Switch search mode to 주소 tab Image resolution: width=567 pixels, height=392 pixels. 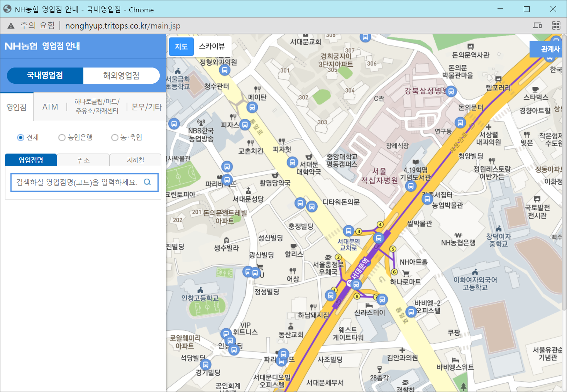coord(83,160)
